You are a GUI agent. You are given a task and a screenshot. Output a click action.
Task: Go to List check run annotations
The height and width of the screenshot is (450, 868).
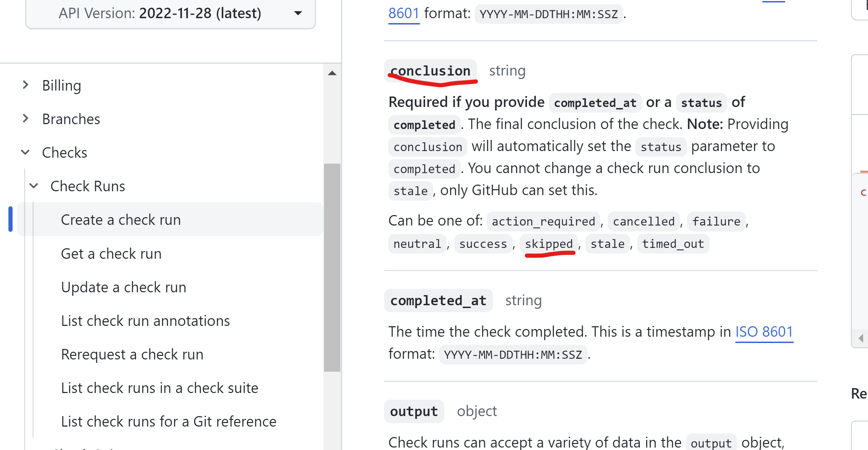point(145,321)
